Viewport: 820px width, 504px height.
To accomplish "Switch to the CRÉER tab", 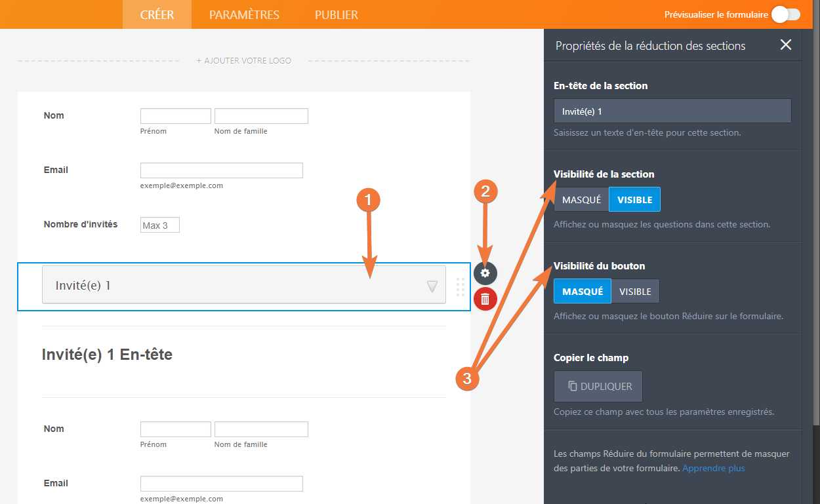I will pos(157,14).
